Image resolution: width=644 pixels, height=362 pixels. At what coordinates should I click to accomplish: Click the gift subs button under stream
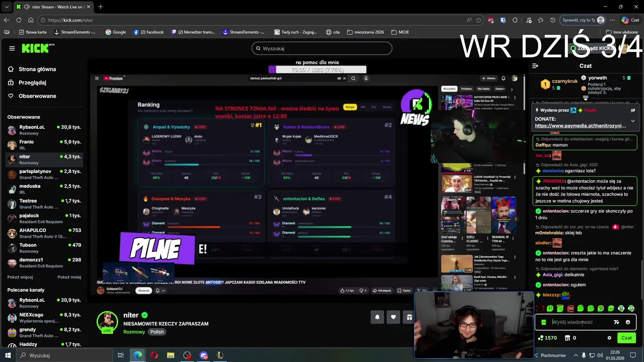409,317
